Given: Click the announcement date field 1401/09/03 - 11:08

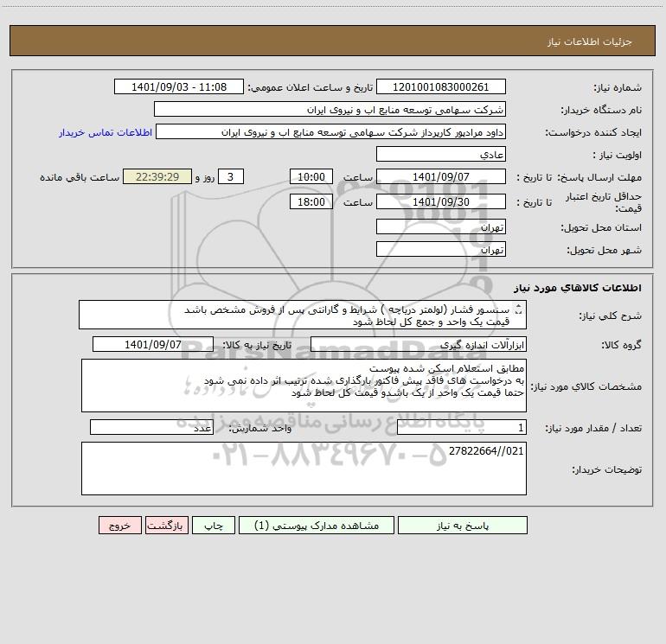Looking at the screenshot, I should pyautogui.click(x=179, y=86).
